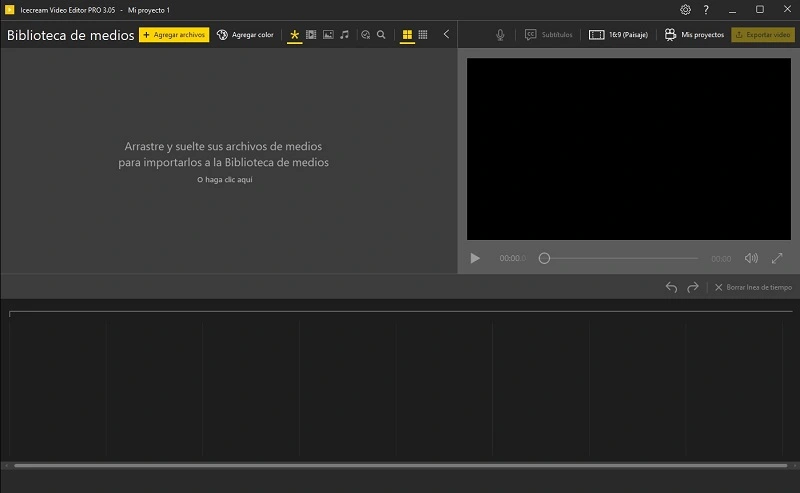Open the media library search
The width and height of the screenshot is (800, 493).
point(381,35)
